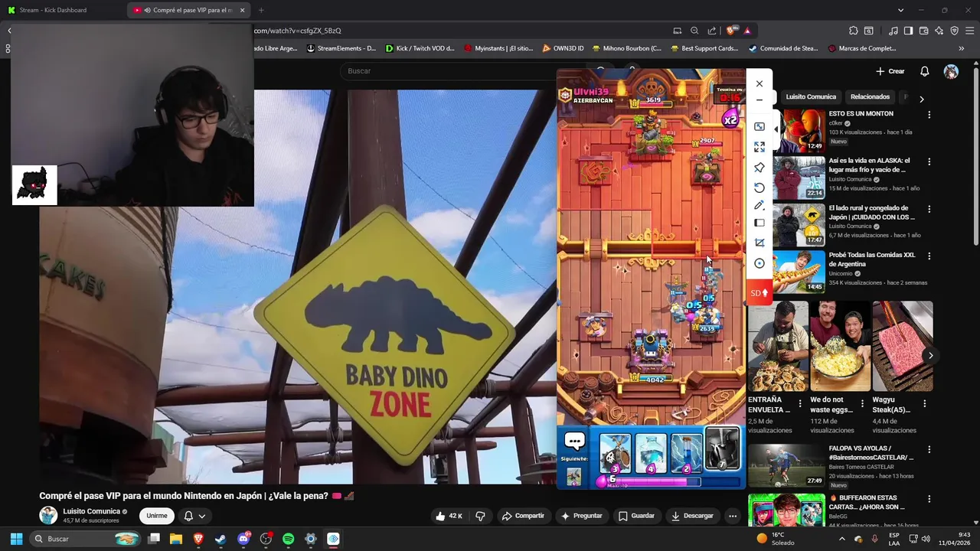Show hidden bookmarks with double chevron
Image resolution: width=980 pixels, height=551 pixels.
point(962,48)
